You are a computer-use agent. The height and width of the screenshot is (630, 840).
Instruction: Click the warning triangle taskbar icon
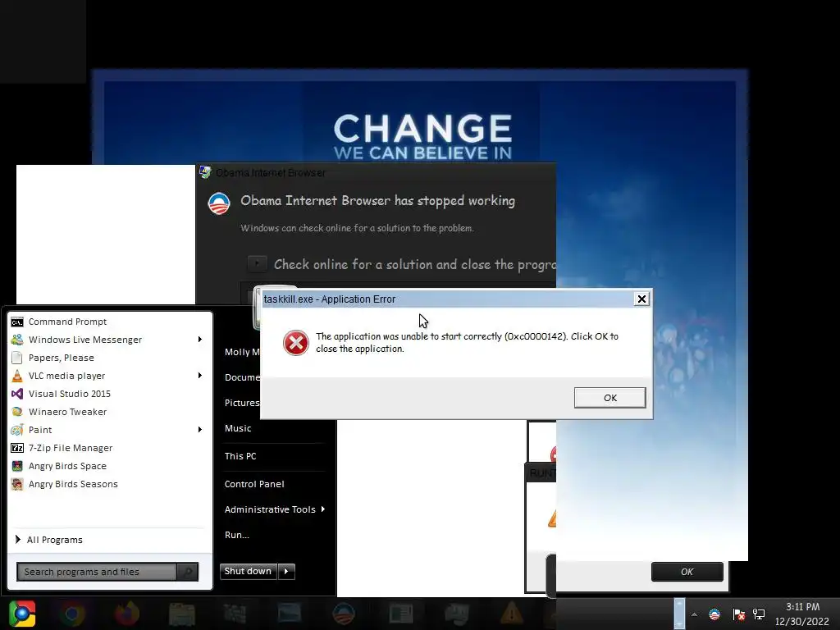[511, 614]
